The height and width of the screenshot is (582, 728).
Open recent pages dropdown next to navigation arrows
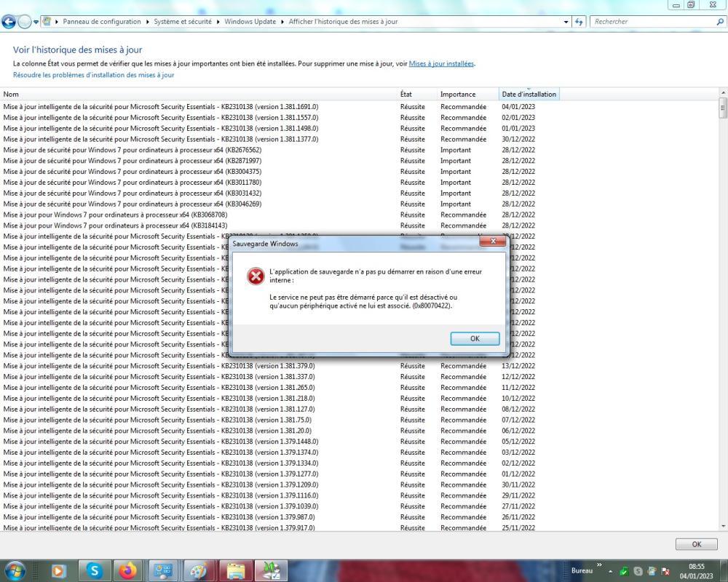[x=36, y=22]
